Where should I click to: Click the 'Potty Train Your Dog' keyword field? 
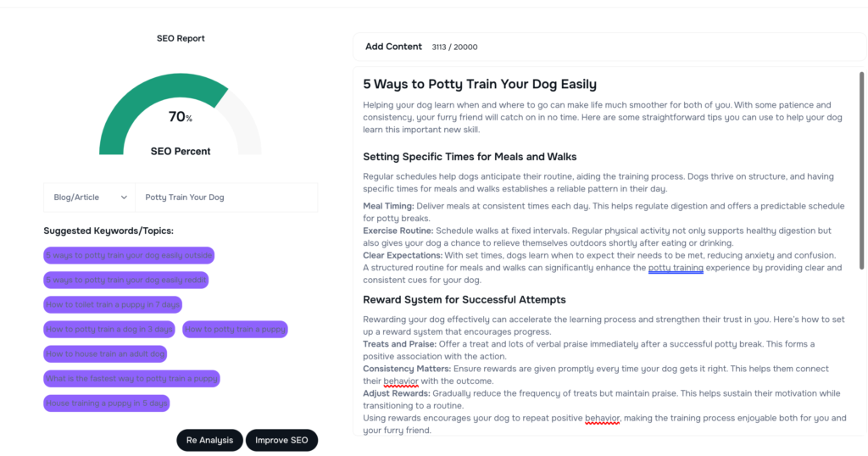pyautogui.click(x=225, y=197)
